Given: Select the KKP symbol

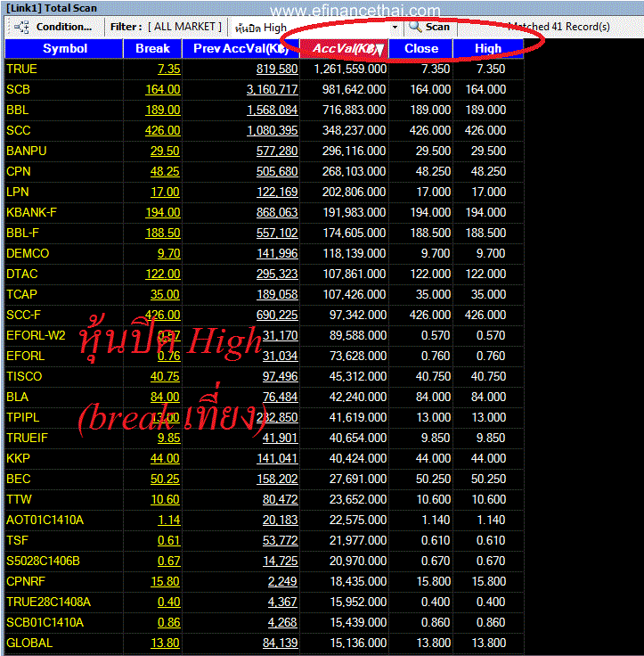Looking at the screenshot, I should (18, 458).
